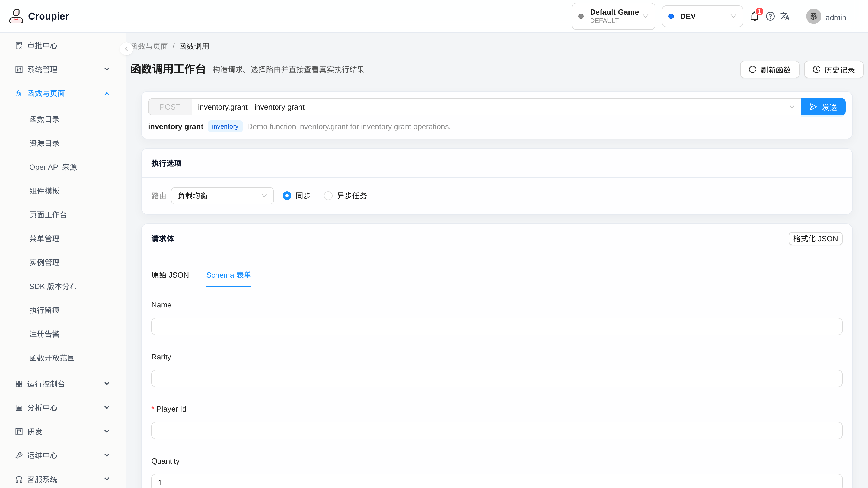Open the Default Game selector
The height and width of the screenshot is (488, 868).
pyautogui.click(x=613, y=16)
